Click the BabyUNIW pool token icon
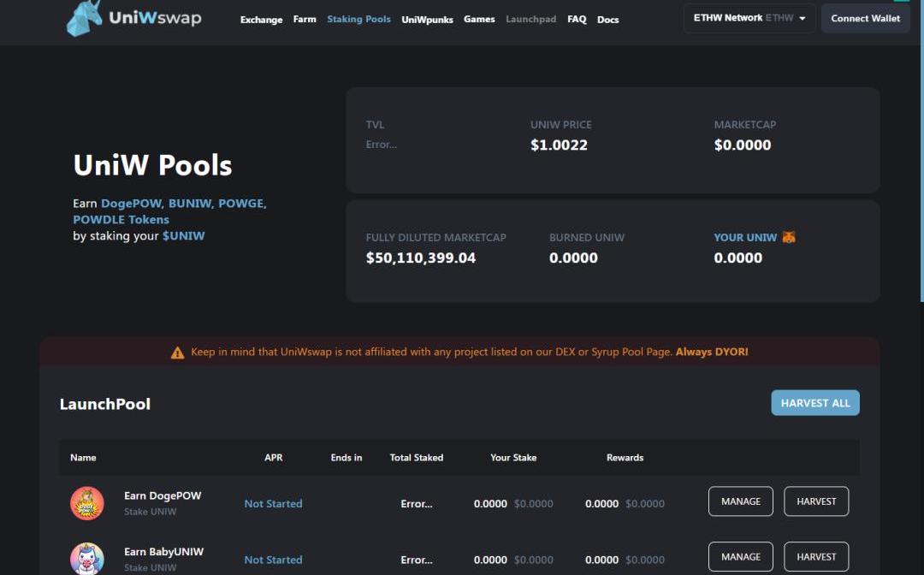 click(x=87, y=559)
